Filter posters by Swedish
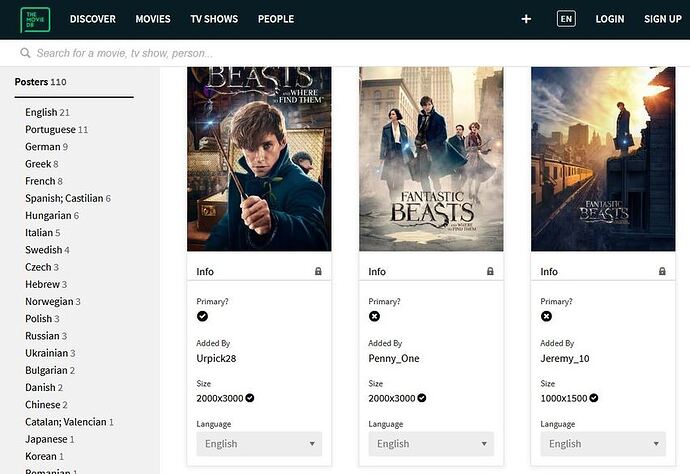 tap(47, 250)
